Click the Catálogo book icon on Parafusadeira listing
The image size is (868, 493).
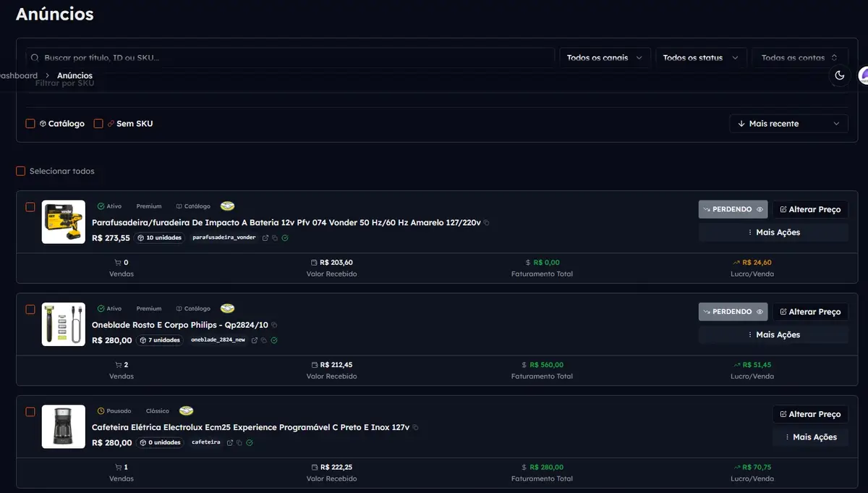(179, 206)
